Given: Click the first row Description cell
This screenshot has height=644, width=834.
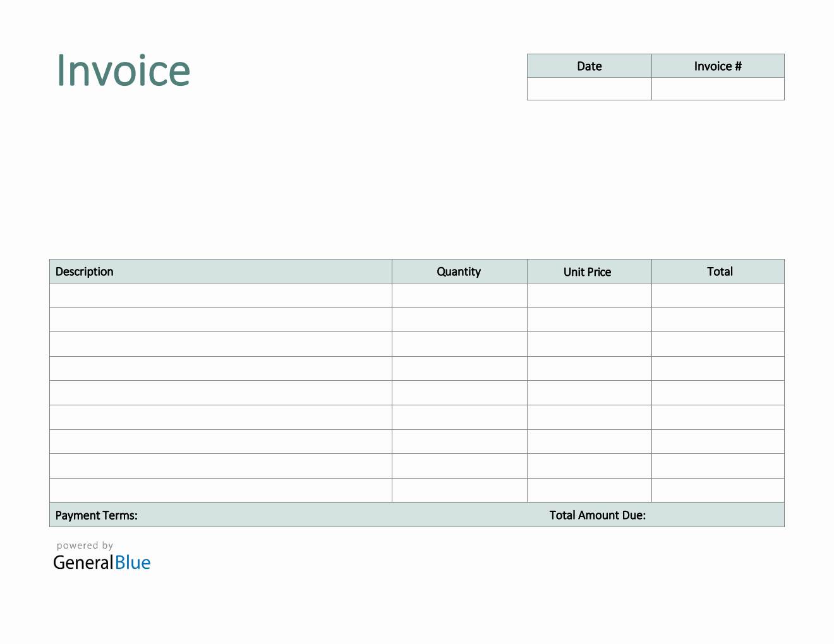Looking at the screenshot, I should (221, 295).
